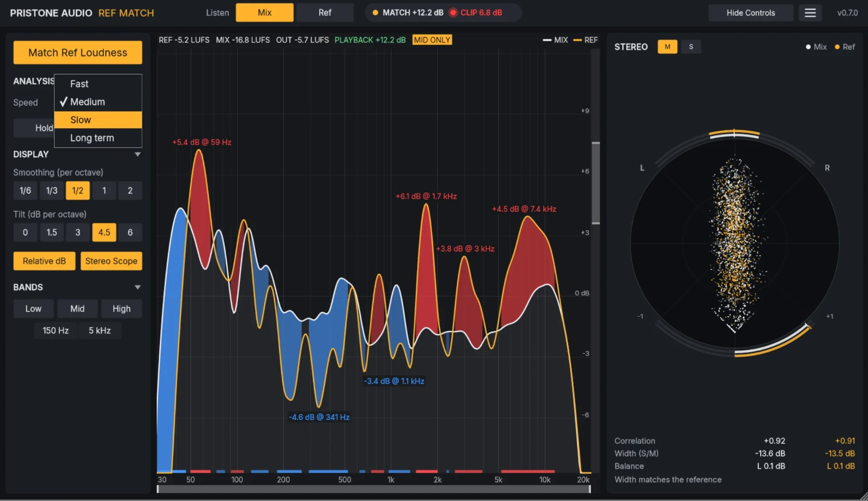Toggle stereo S mode
868x501 pixels.
pos(691,46)
